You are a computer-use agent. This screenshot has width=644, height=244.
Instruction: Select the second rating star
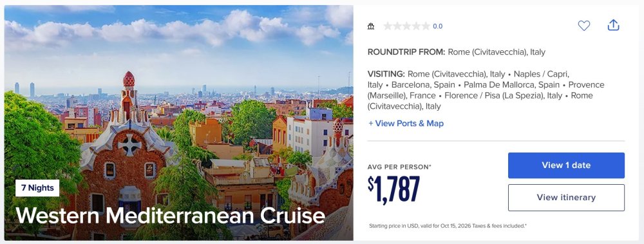coord(397,26)
